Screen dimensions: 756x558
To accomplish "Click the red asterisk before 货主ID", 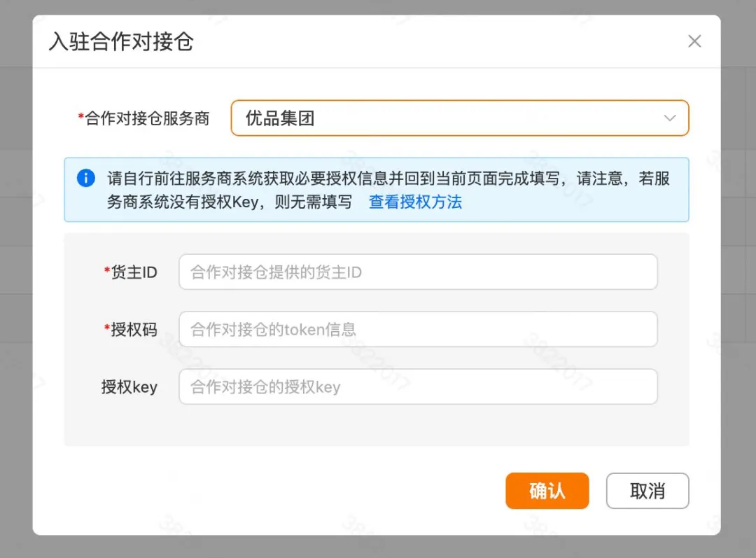I will tap(107, 271).
